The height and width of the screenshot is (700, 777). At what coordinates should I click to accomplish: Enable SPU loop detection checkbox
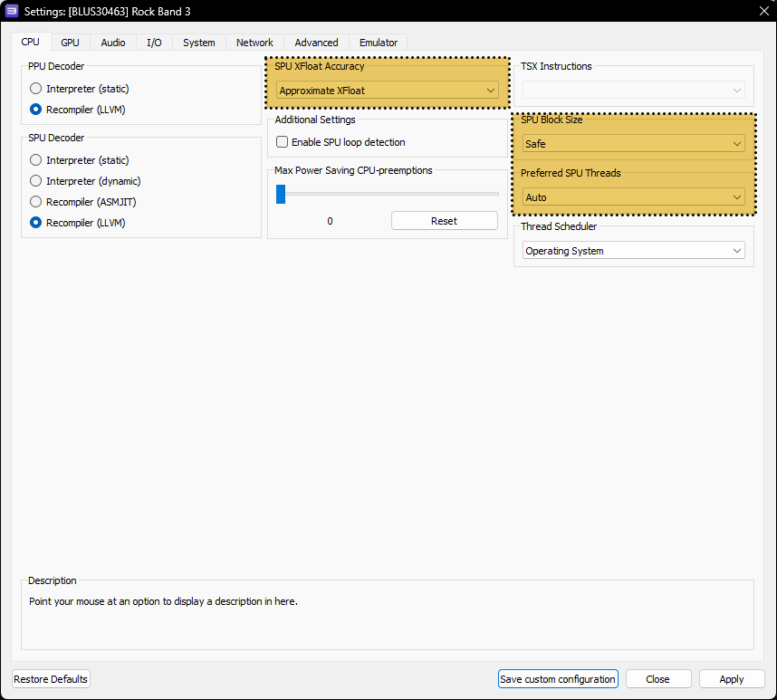tap(341, 142)
